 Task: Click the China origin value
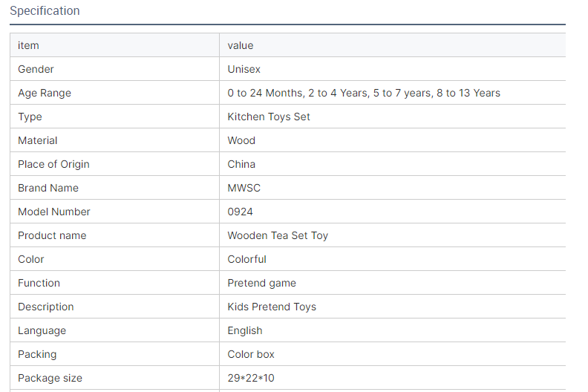241,164
